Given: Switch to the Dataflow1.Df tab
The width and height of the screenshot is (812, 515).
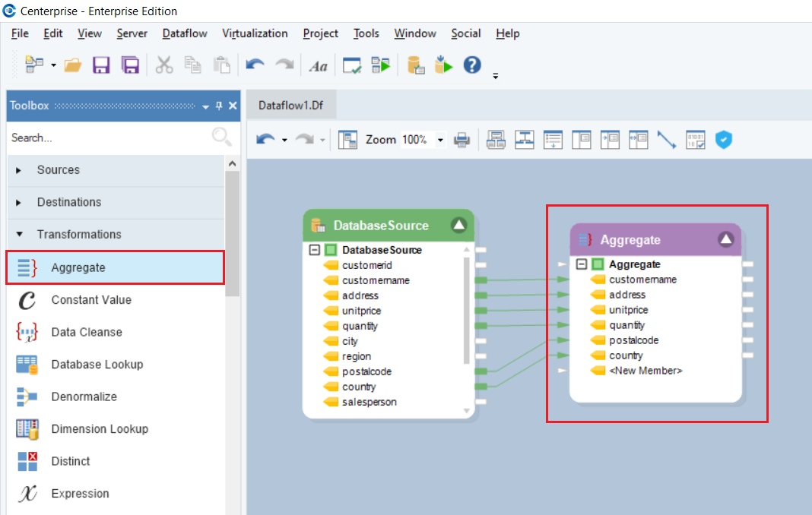Looking at the screenshot, I should tap(290, 106).
